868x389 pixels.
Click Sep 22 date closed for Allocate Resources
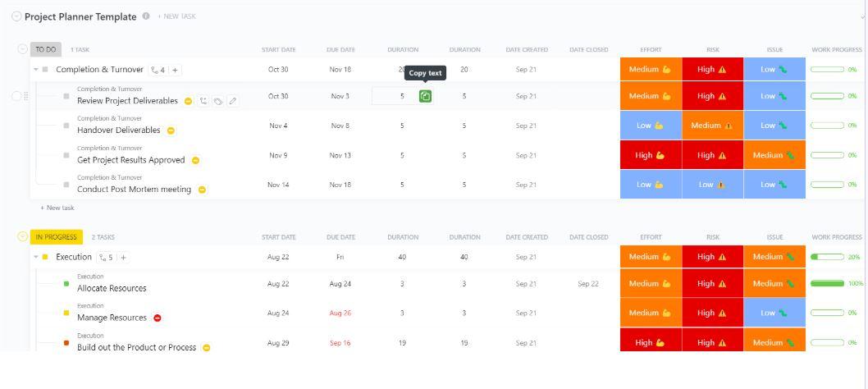[588, 284]
